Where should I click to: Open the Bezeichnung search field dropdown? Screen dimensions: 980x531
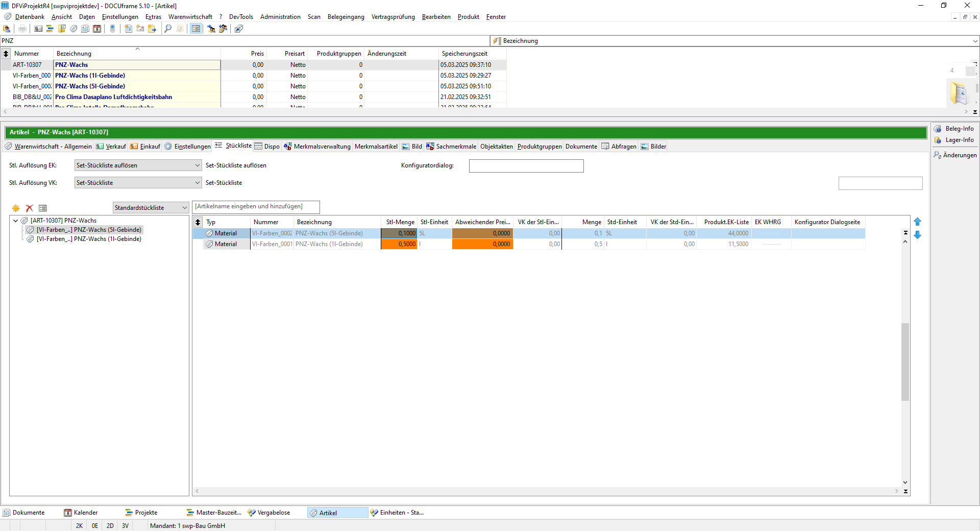click(975, 41)
